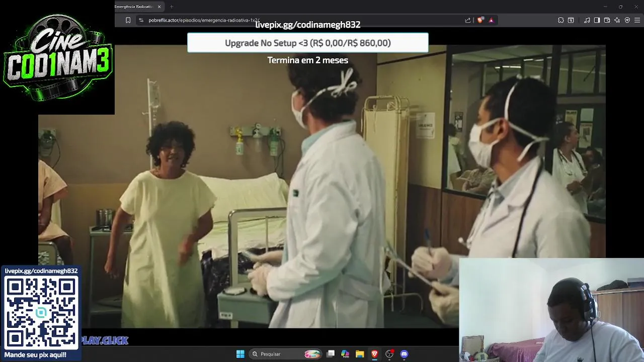This screenshot has height=362, width=644.
Task: Open Task View on the taskbar
Action: [331, 354]
